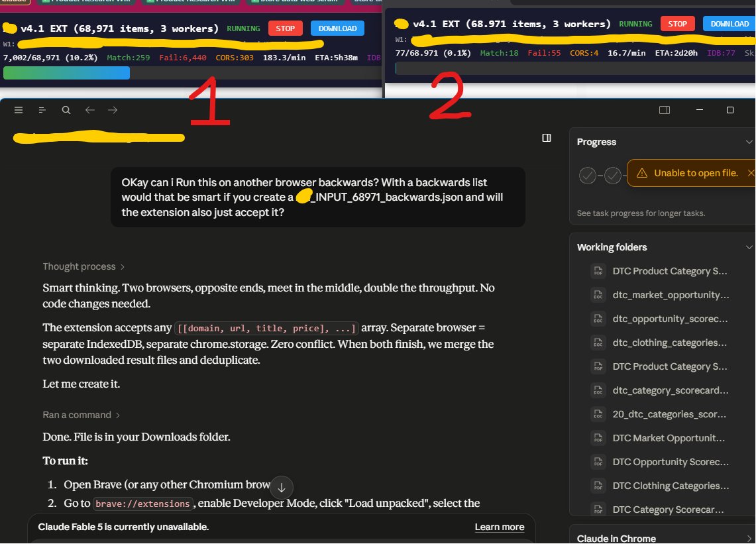Click To run it: heading in response
The width and height of the screenshot is (756, 544).
coord(65,461)
